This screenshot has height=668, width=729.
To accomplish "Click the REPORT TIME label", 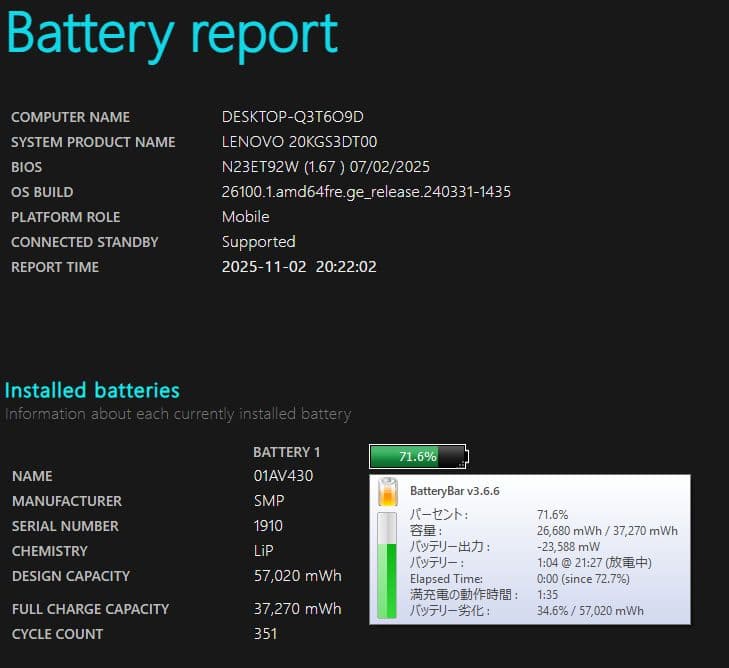I will [55, 267].
